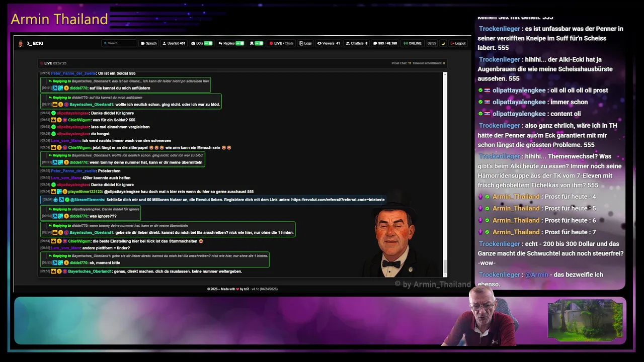644x362 pixels.
Task: Click the 09:55 clock in the toolbar
Action: tap(432, 43)
